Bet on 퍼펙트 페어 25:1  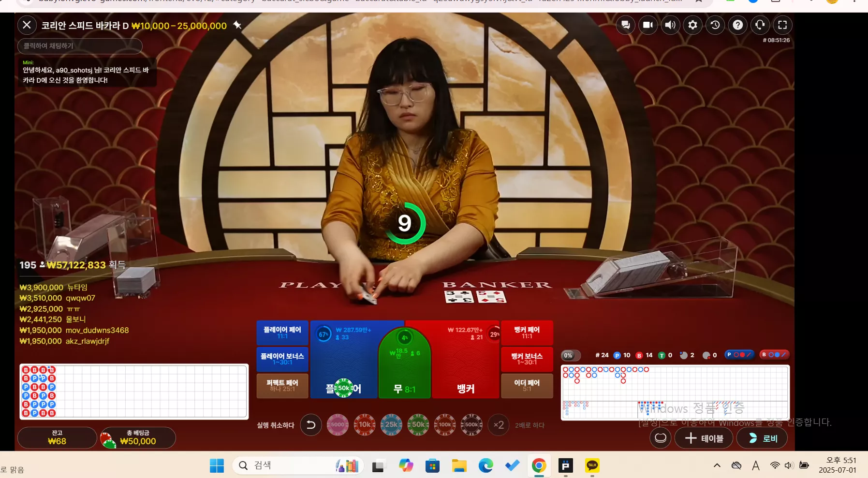point(282,386)
